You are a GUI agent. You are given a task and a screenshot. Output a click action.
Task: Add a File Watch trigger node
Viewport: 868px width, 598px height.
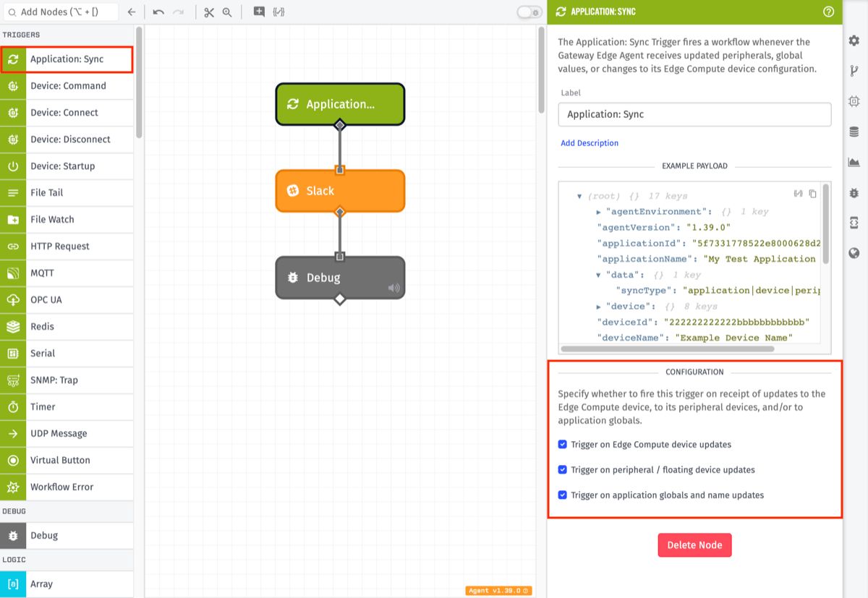(67, 220)
